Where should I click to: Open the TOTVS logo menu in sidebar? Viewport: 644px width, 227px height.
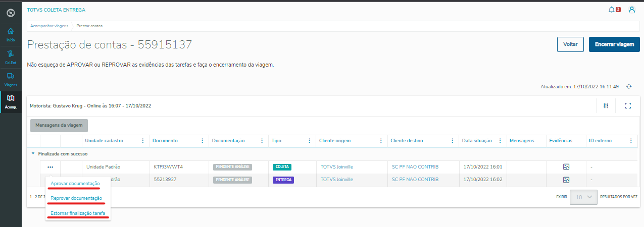tap(11, 13)
